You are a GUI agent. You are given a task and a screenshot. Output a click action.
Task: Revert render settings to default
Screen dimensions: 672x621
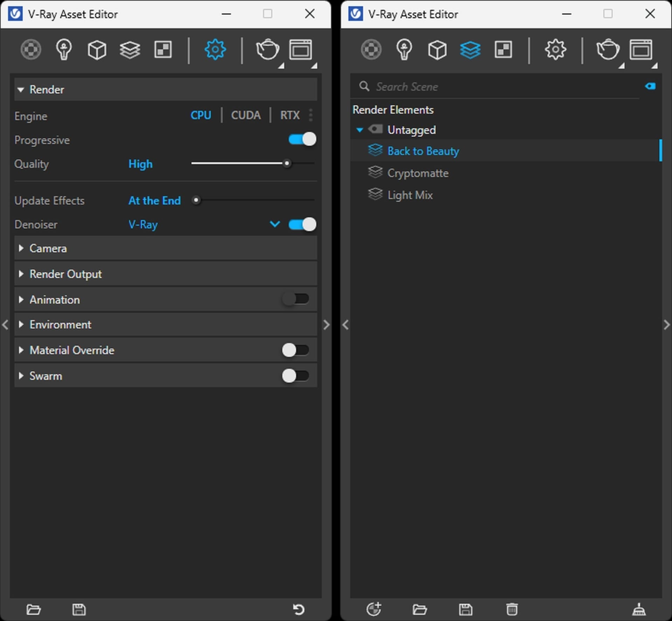pos(299,609)
